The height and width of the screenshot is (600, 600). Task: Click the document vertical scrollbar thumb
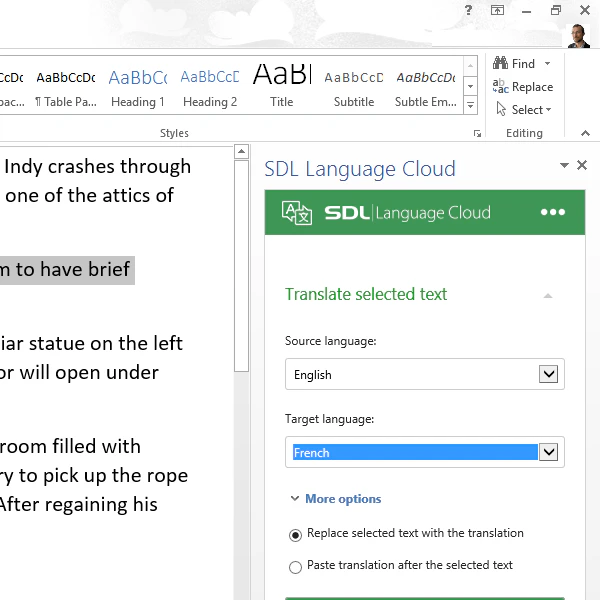coord(241,266)
